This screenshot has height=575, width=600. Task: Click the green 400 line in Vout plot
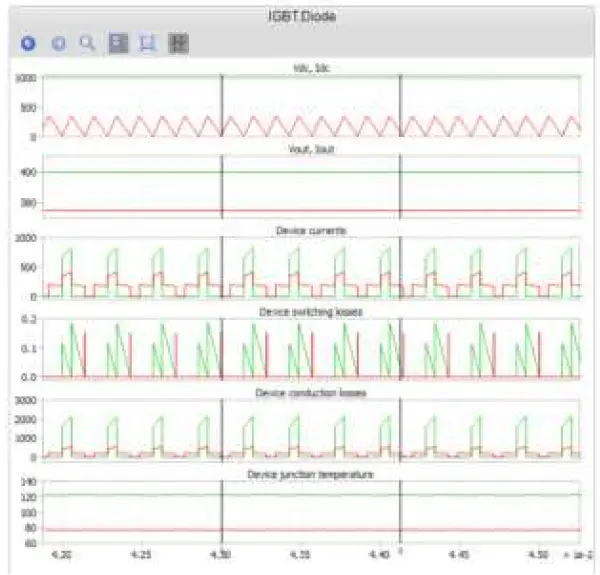point(311,172)
